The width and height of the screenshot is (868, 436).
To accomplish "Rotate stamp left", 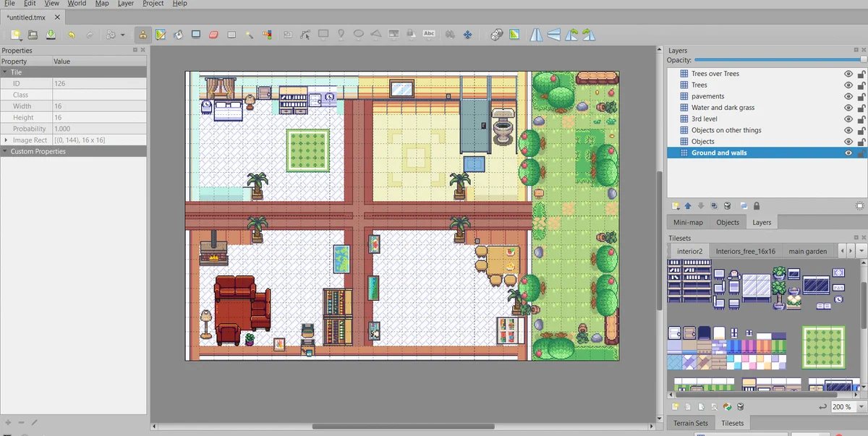I will tap(571, 34).
